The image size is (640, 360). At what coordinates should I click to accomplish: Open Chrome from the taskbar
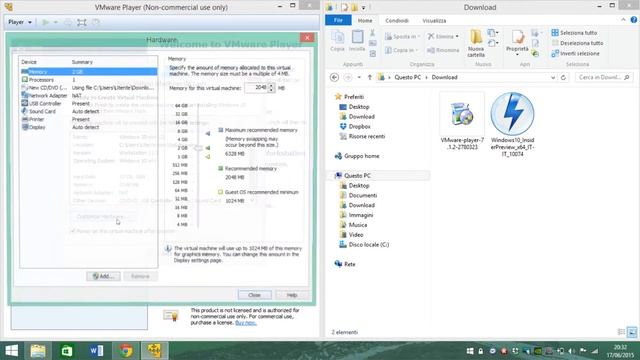click(126, 351)
